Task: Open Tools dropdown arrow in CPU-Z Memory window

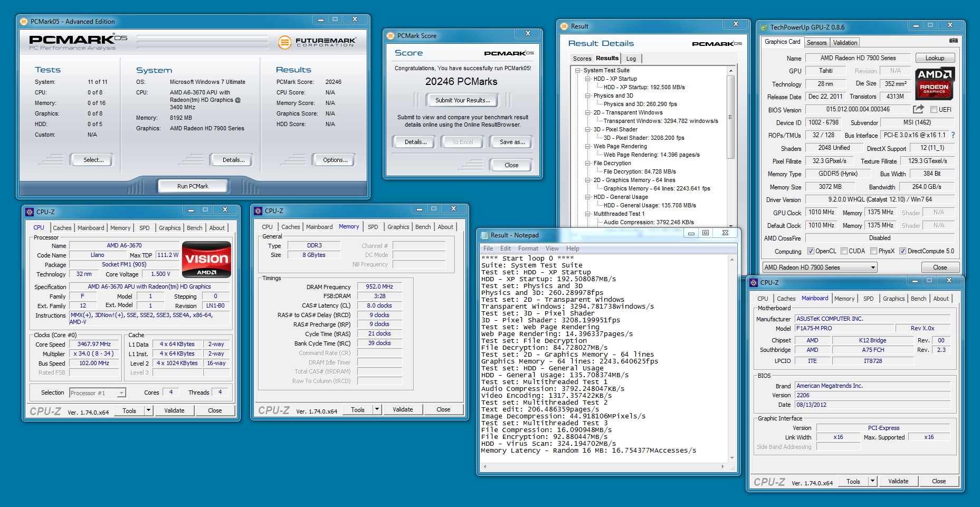Action: point(377,409)
